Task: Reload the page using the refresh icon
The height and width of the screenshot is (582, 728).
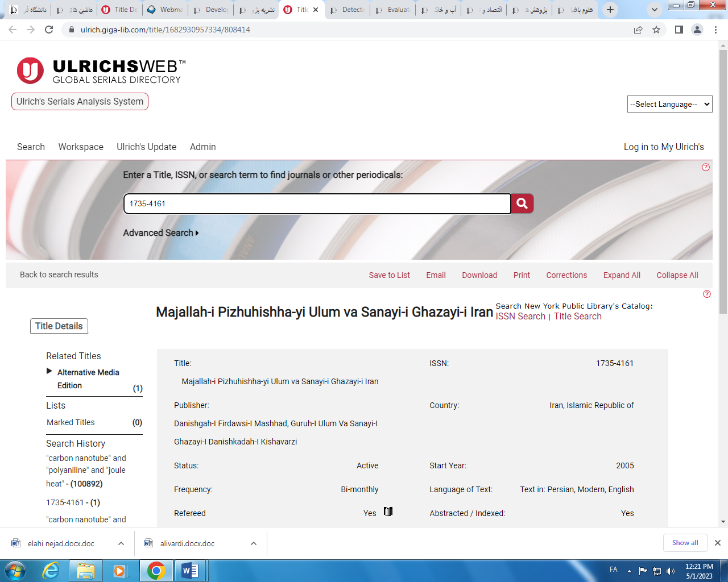Action: pyautogui.click(x=49, y=30)
